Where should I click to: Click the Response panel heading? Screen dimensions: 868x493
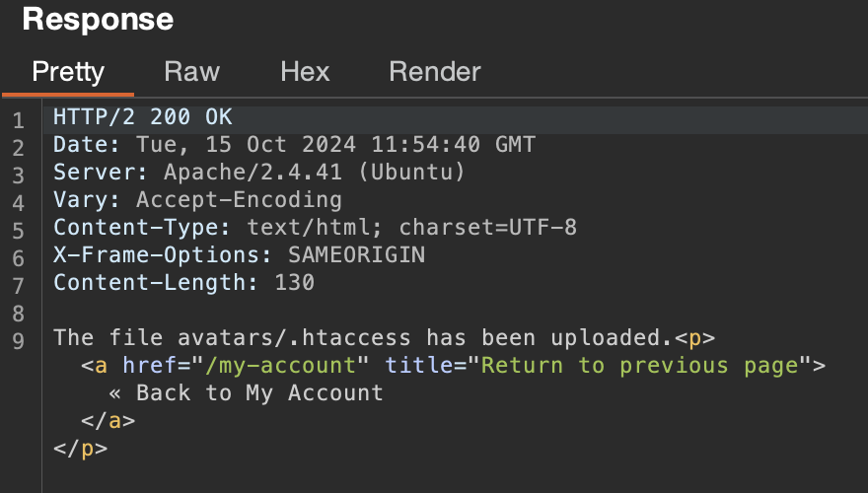click(x=98, y=19)
